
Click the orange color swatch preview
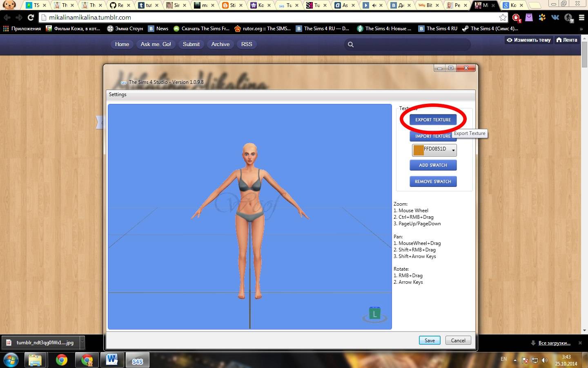418,150
